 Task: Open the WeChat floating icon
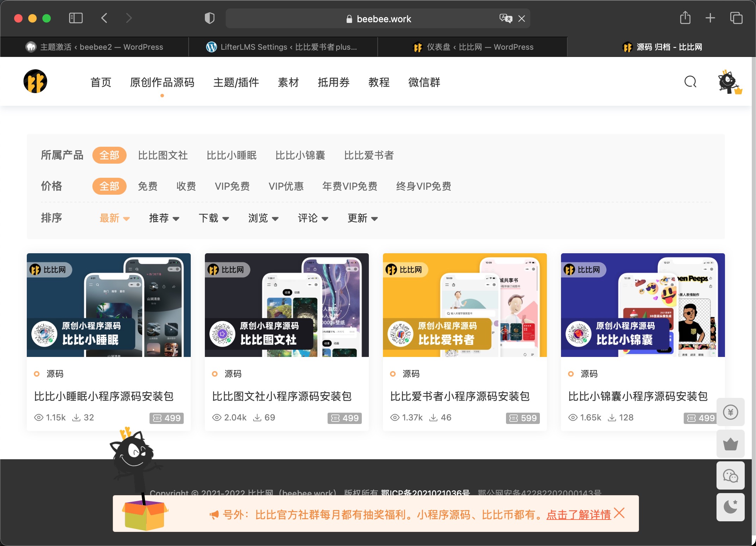731,475
